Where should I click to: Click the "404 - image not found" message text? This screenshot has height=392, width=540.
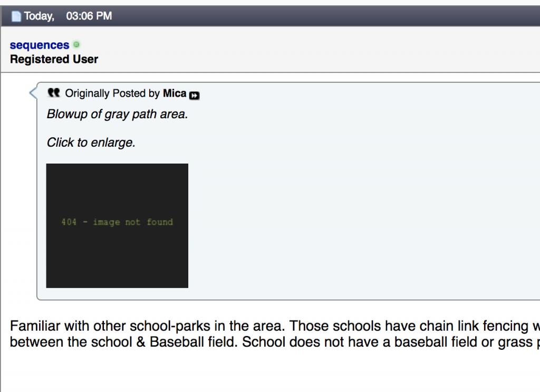(x=117, y=222)
